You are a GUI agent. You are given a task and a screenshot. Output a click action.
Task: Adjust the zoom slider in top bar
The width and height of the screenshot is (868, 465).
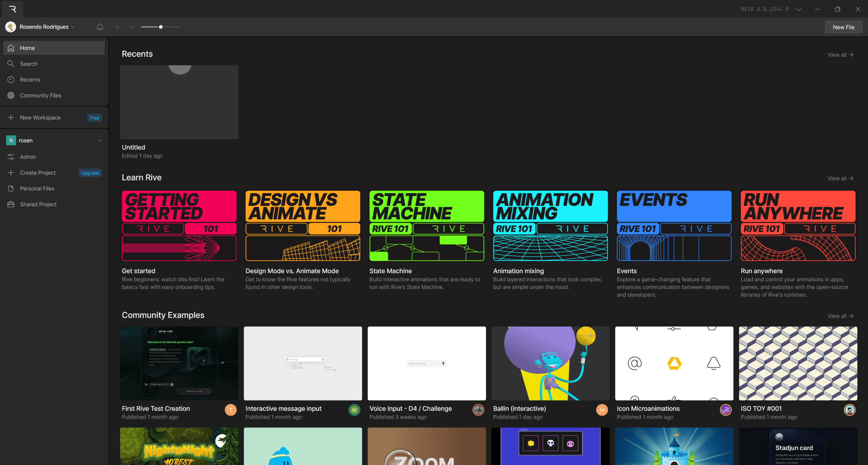(x=161, y=27)
